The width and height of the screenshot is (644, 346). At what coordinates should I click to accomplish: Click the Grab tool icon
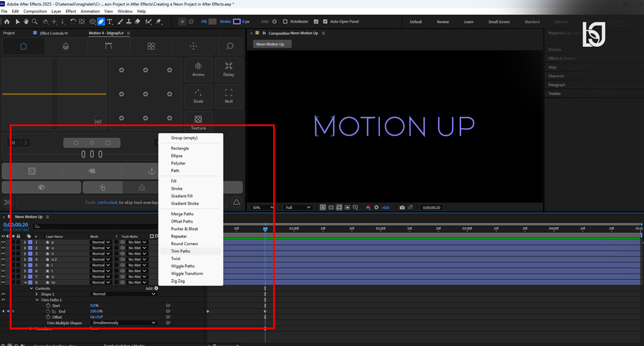tap(198, 96)
